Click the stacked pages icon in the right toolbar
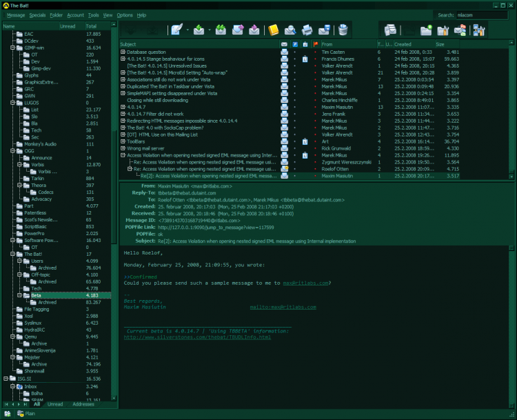This screenshot has width=517, height=420. click(x=390, y=30)
